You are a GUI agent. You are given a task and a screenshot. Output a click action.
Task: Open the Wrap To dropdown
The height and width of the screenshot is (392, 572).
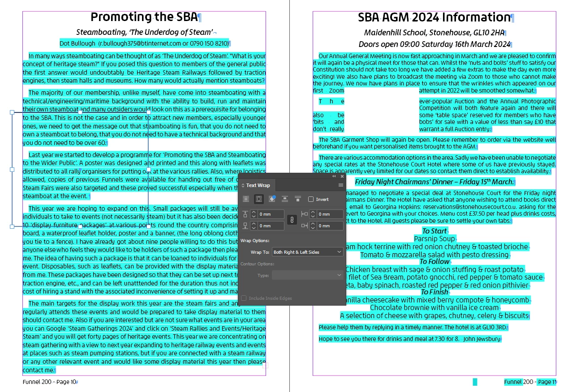click(x=307, y=252)
